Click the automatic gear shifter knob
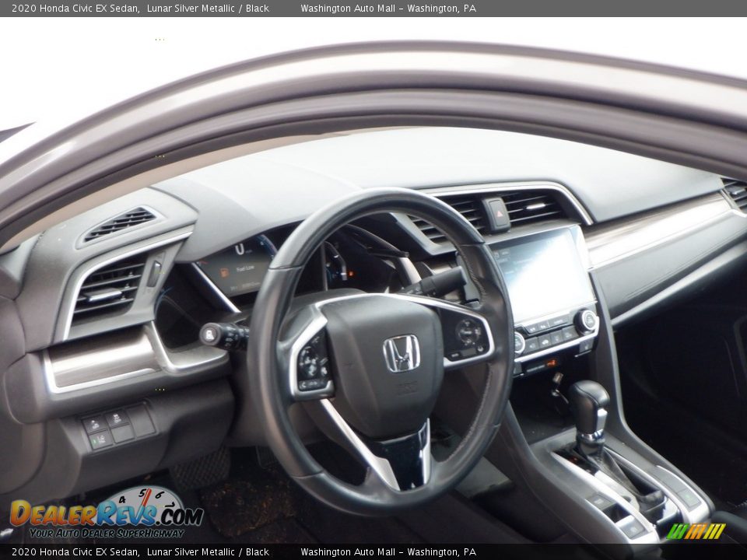 coord(589,399)
